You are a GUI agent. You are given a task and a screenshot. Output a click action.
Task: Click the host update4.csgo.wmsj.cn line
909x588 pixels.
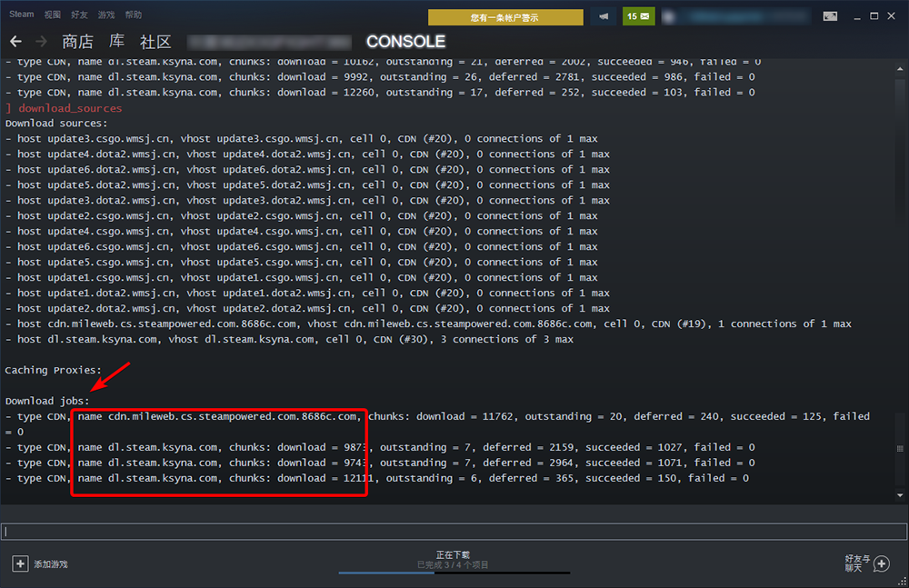click(x=302, y=232)
